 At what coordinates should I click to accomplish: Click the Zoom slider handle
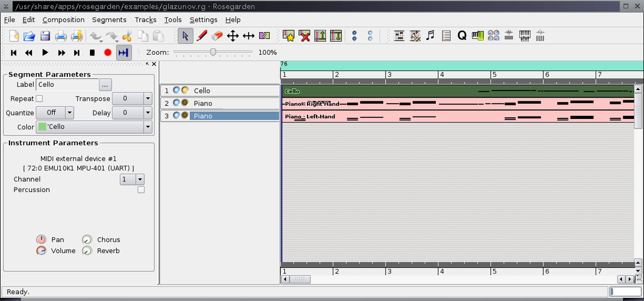click(213, 52)
